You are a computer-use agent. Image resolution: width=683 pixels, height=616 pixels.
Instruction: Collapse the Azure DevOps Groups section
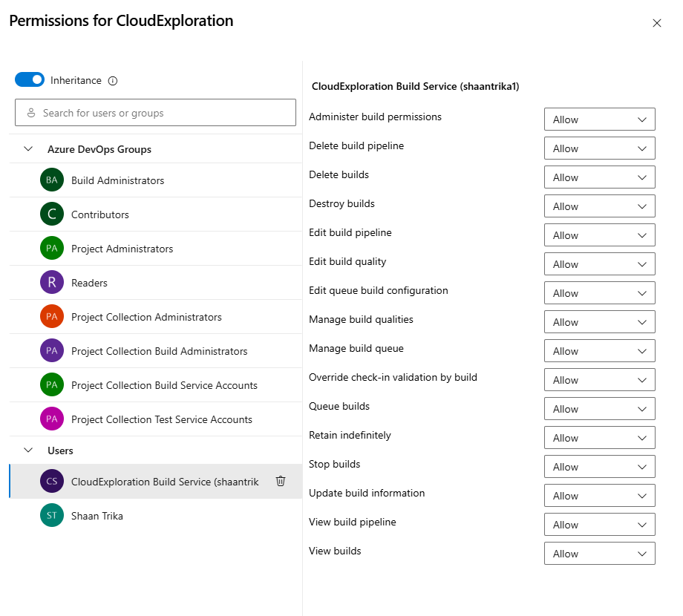[x=28, y=149]
